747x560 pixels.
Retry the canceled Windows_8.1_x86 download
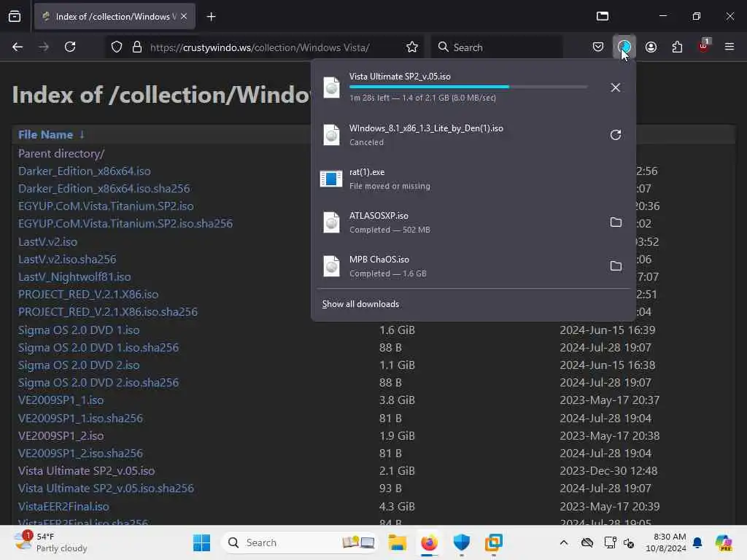tap(616, 135)
